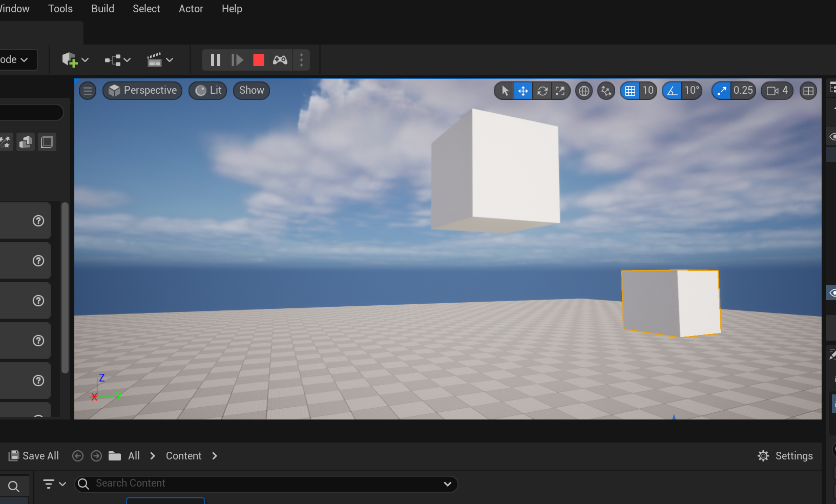Screen dimensions: 836x504
Task: Open the viewport Show menu
Action: pyautogui.click(x=252, y=91)
